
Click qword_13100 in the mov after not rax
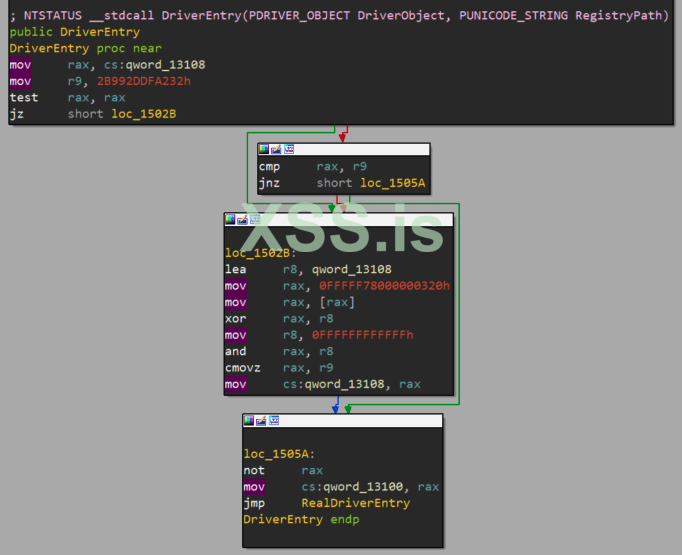click(363, 487)
